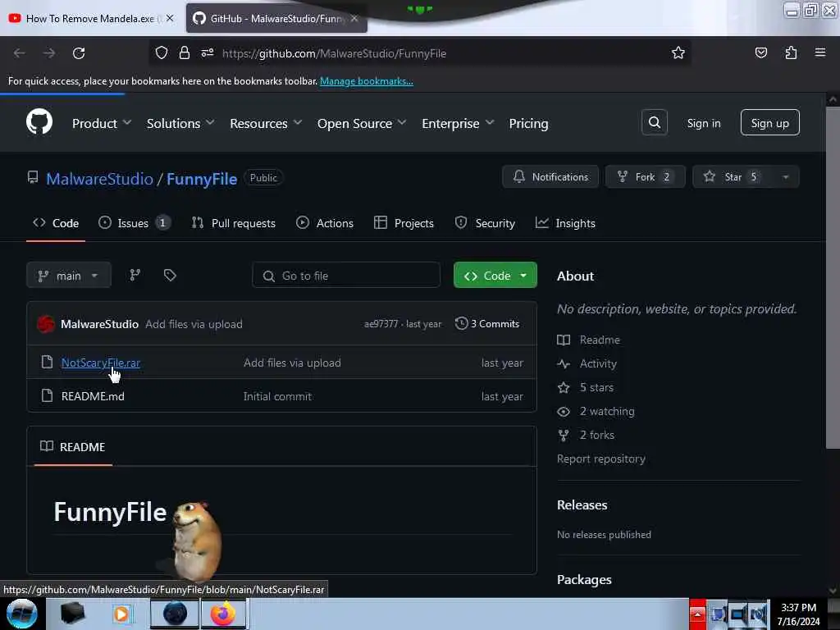Click Manage bookmarks link

[367, 81]
